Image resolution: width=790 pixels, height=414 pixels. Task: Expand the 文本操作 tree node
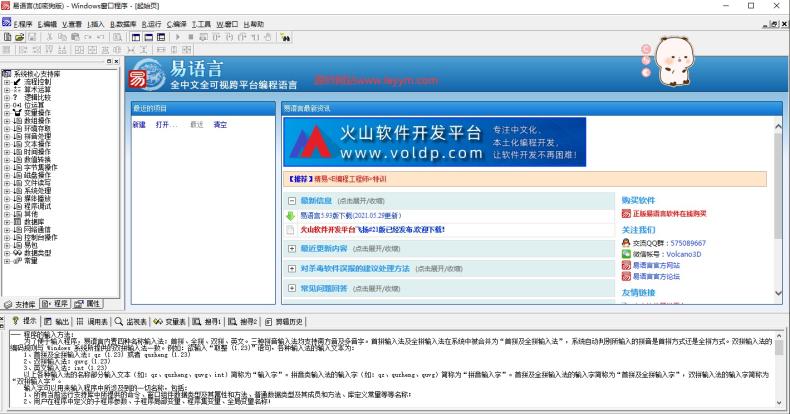(x=7, y=144)
